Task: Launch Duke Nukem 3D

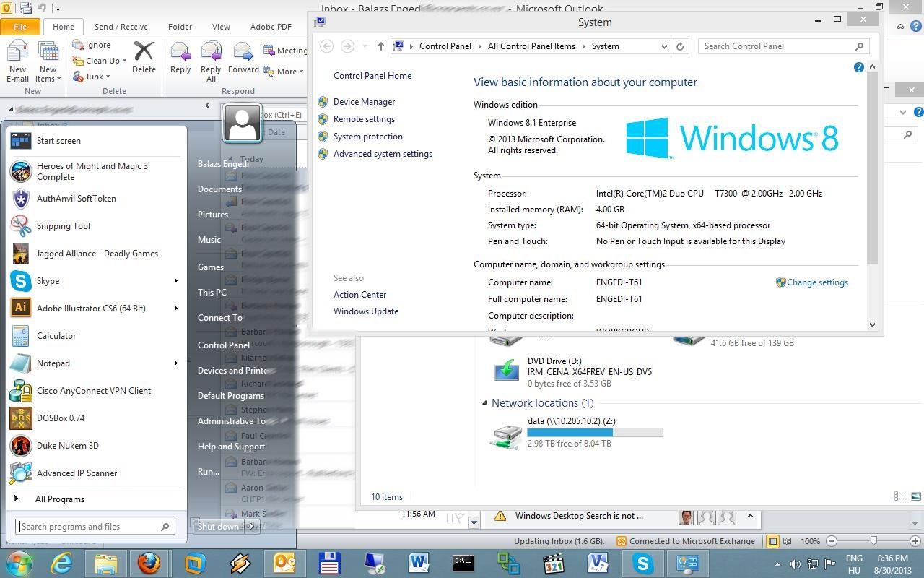Action: 96,446
